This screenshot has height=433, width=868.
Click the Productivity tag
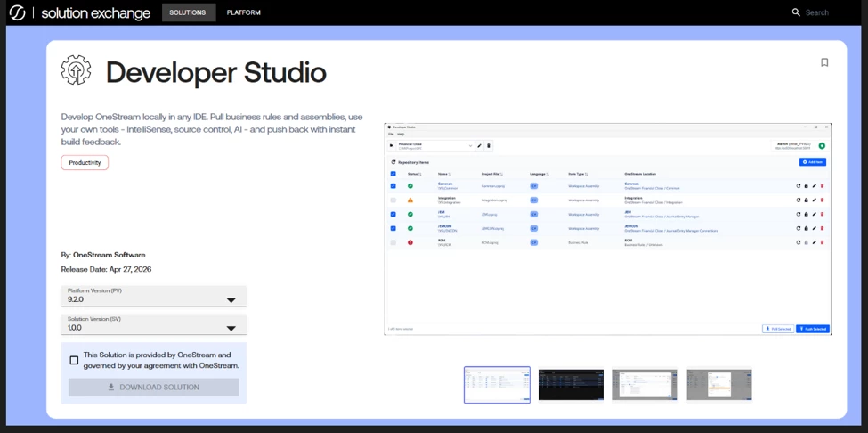coord(85,163)
